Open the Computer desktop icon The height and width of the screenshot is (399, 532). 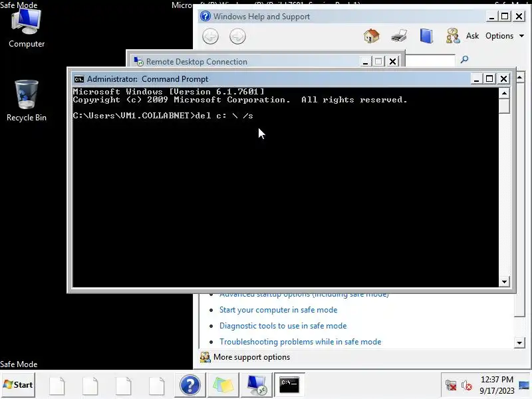pos(27,29)
